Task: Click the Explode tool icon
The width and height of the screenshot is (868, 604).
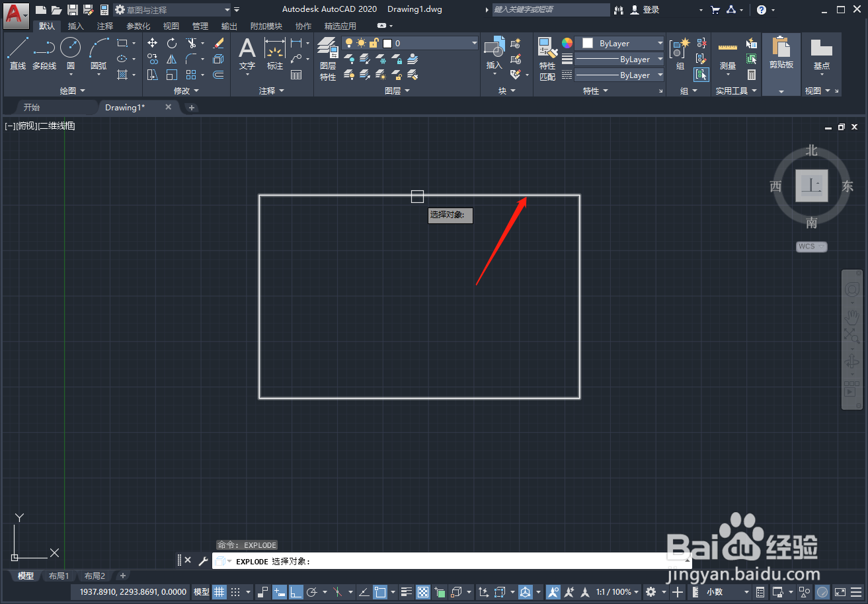Action: [219, 59]
